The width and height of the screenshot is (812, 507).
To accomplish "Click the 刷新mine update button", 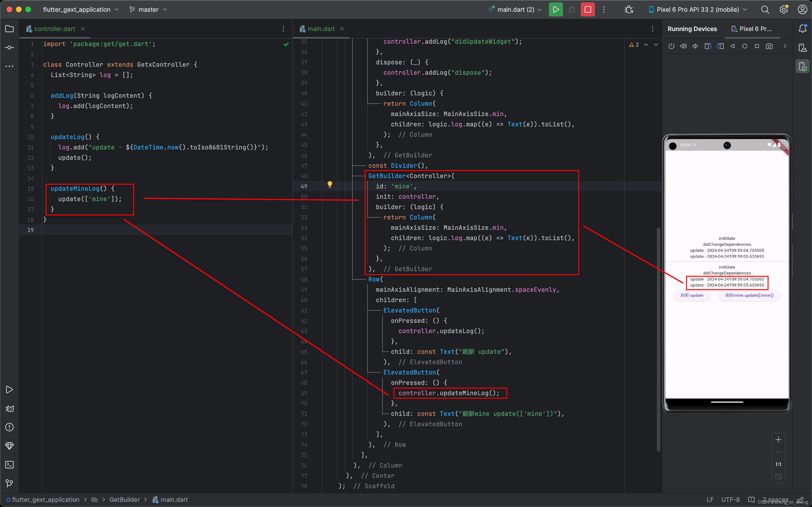I will [750, 296].
